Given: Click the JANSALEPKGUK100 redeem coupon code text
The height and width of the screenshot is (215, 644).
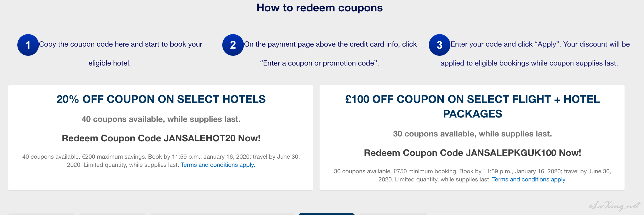Looking at the screenshot, I should [x=473, y=153].
